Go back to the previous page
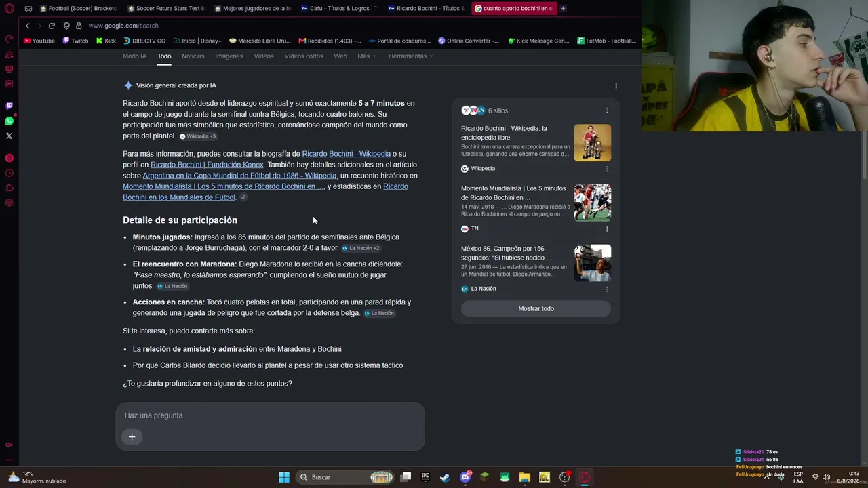 (27, 26)
